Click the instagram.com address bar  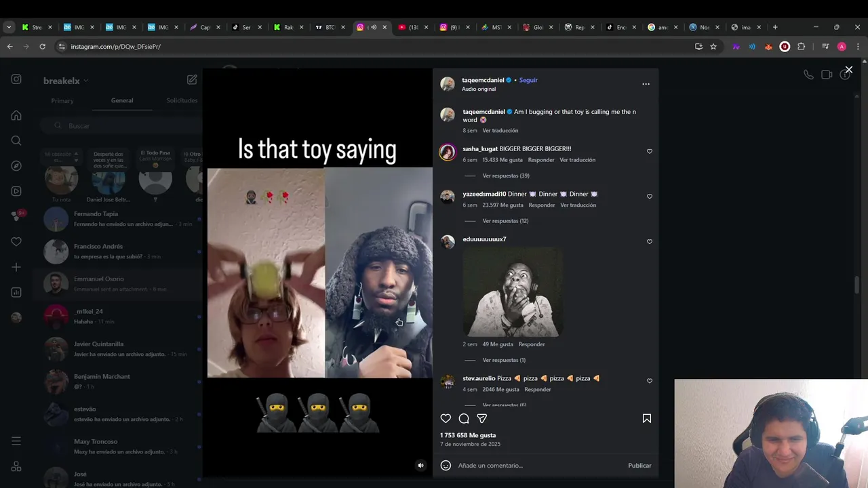point(373,46)
